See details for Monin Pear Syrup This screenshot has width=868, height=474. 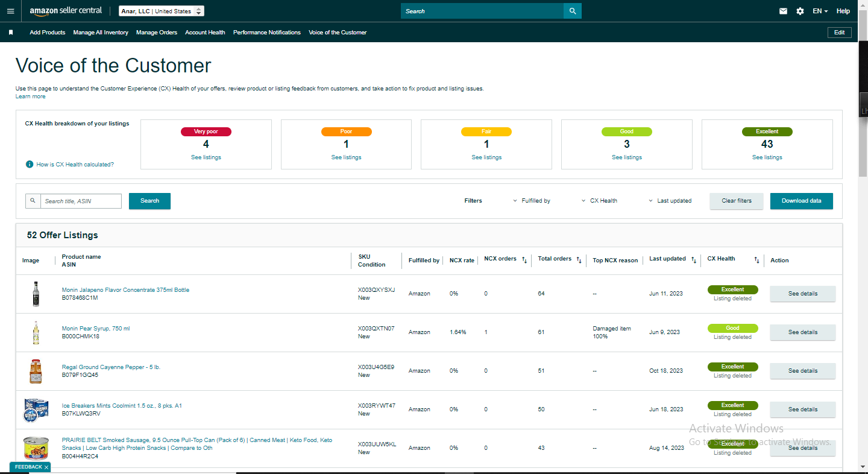click(x=803, y=332)
